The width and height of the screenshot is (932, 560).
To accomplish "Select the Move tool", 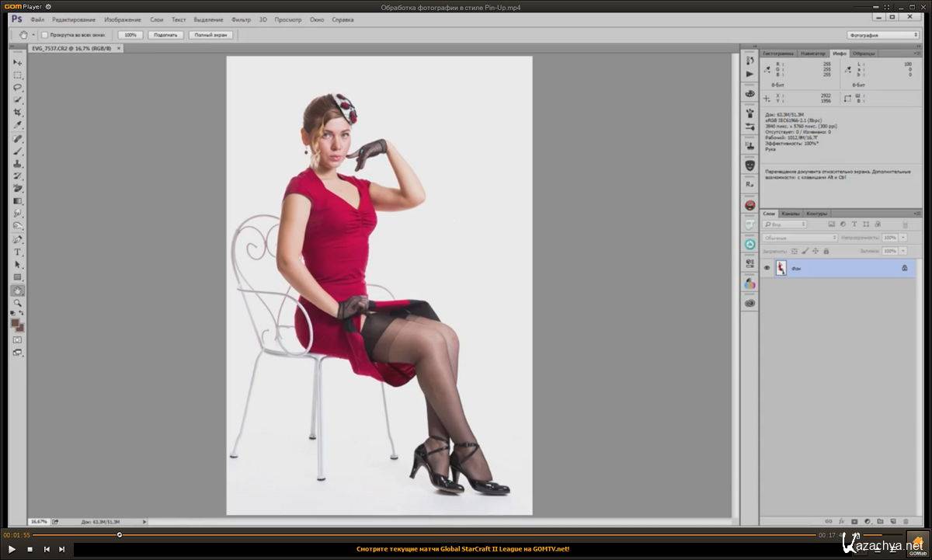I will click(17, 62).
